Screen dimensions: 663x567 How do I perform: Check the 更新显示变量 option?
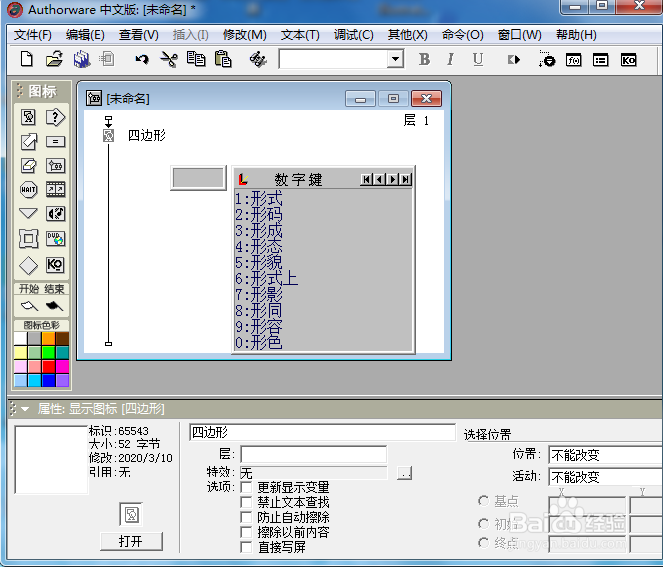coord(246,487)
